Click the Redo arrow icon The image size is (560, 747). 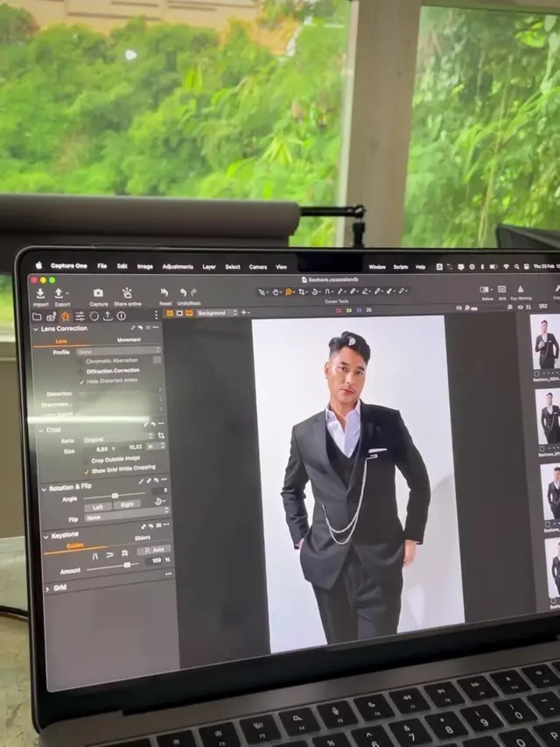(x=193, y=292)
